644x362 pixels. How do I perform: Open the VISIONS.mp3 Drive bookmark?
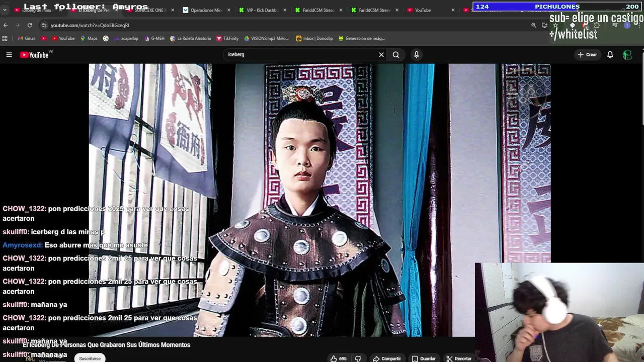click(x=267, y=38)
